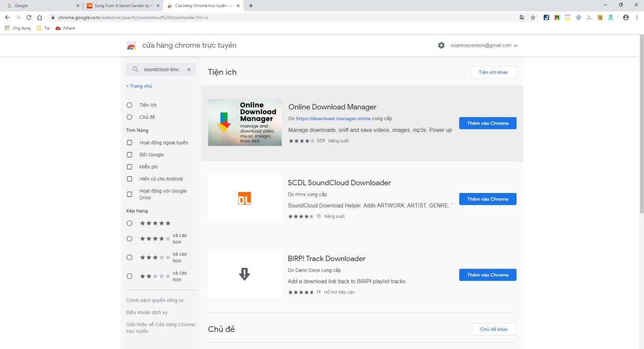Select four stars and up rating
The width and height of the screenshot is (644, 349).
[129, 239]
